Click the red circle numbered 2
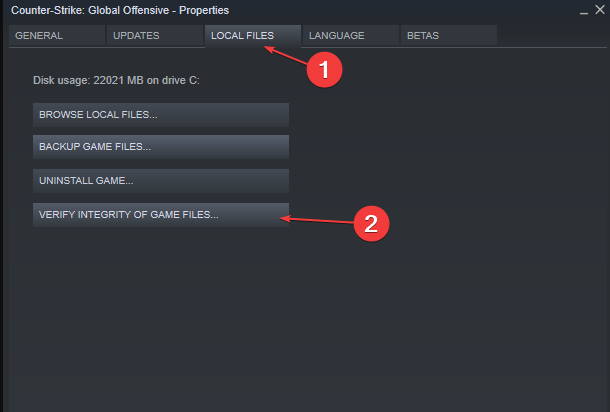The height and width of the screenshot is (412, 610). click(370, 223)
